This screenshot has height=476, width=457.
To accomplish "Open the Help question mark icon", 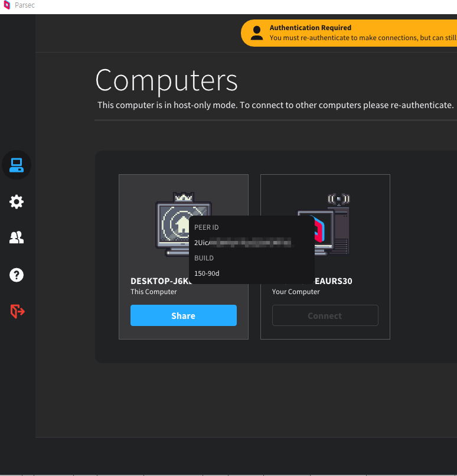I will click(x=17, y=275).
